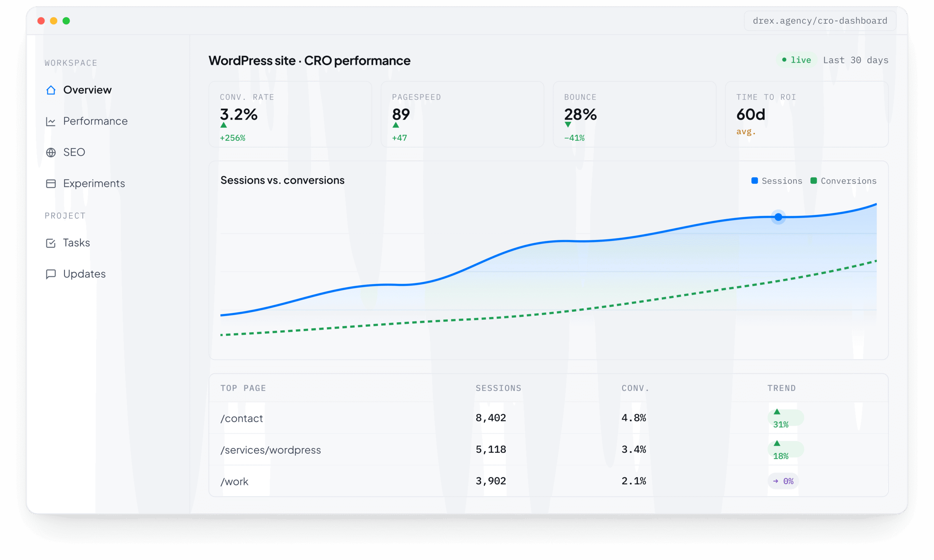934x560 pixels.
Task: Click the up arrow in /contact trend
Action: tap(777, 412)
